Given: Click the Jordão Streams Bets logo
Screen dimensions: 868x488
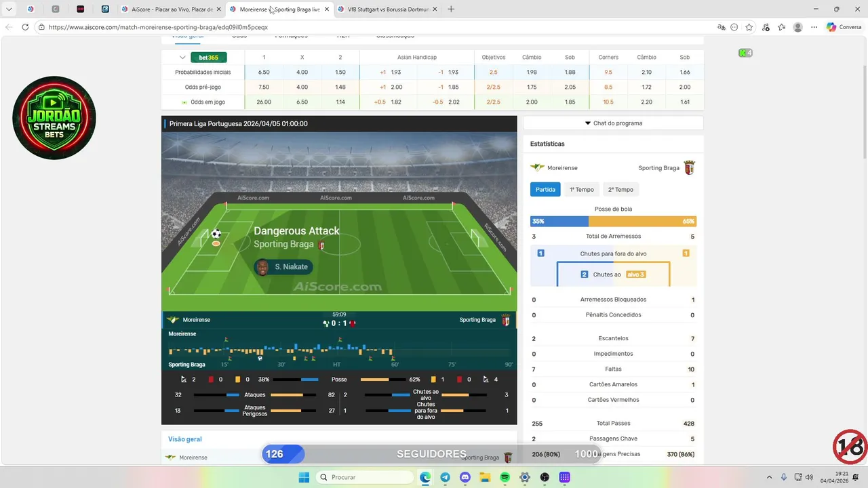Looking at the screenshot, I should [x=54, y=118].
